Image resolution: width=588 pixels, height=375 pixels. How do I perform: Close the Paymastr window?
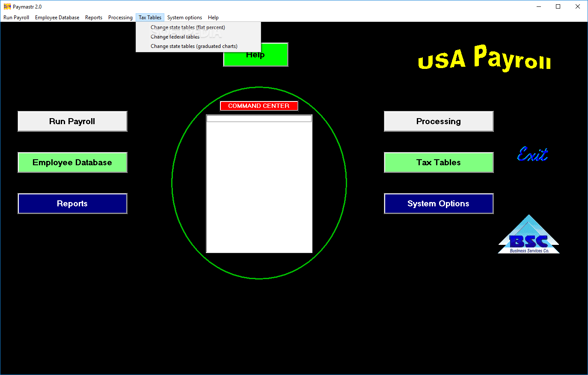pyautogui.click(x=578, y=6)
